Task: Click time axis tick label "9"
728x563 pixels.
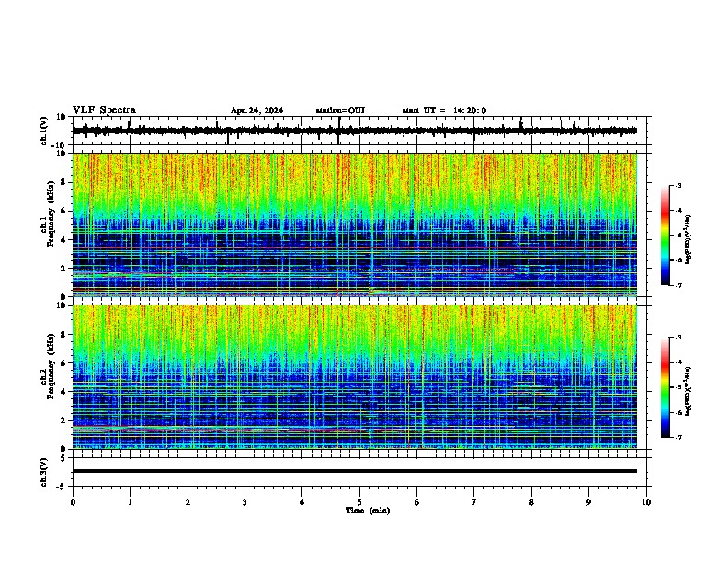Action: point(588,501)
